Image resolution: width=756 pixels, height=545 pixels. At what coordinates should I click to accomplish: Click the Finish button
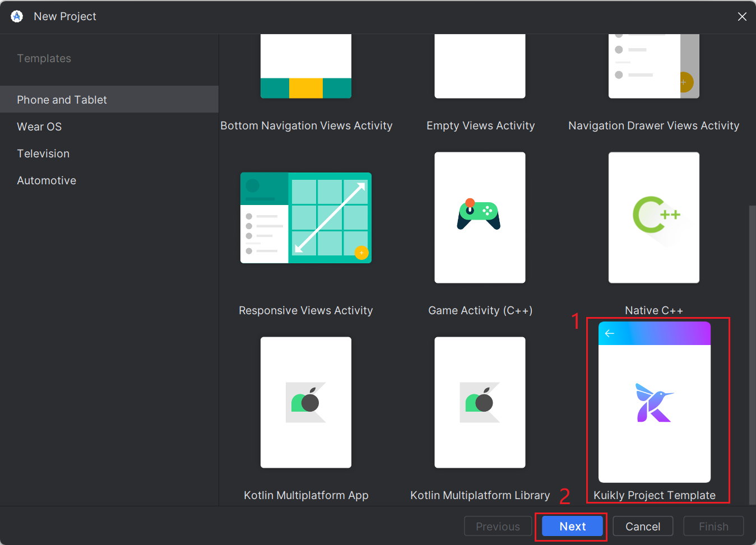click(713, 527)
